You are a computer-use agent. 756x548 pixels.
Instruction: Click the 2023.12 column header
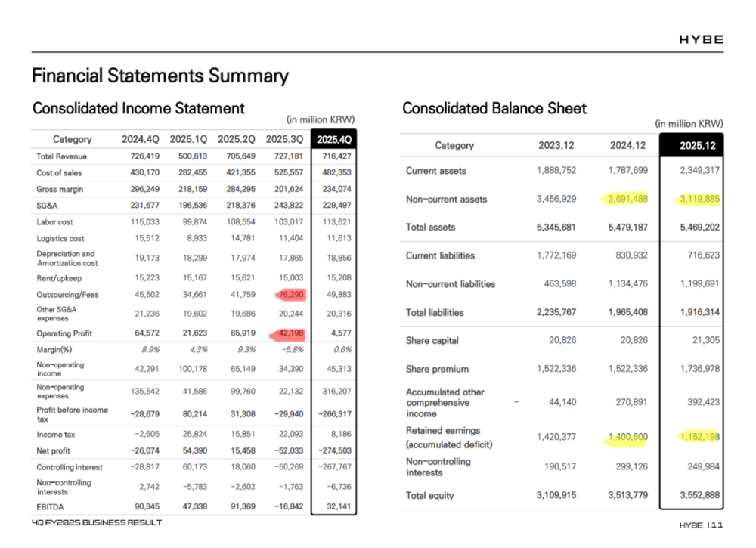pos(559,145)
